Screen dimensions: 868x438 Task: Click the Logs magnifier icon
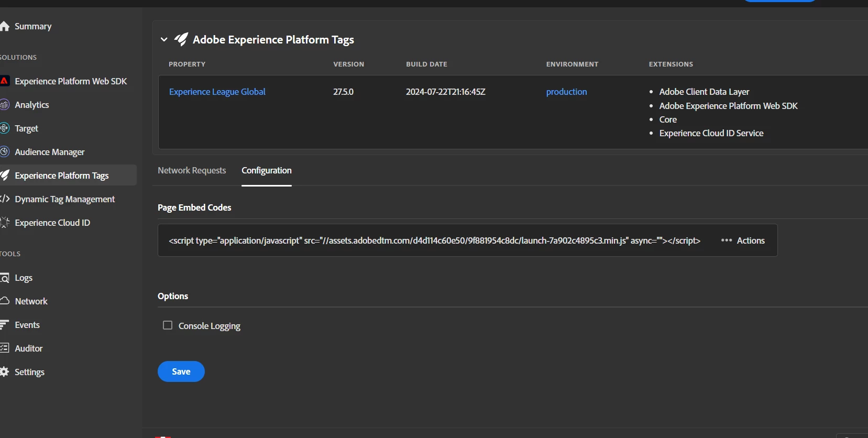5,278
